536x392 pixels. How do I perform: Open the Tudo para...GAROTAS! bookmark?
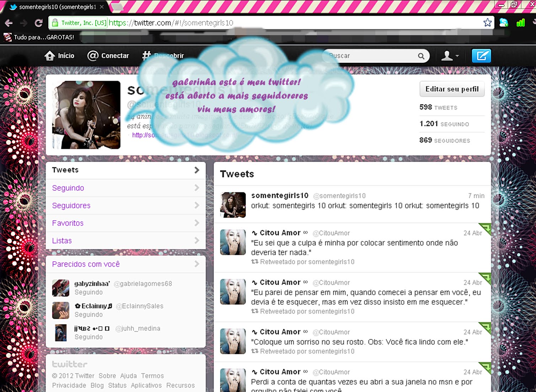point(39,37)
